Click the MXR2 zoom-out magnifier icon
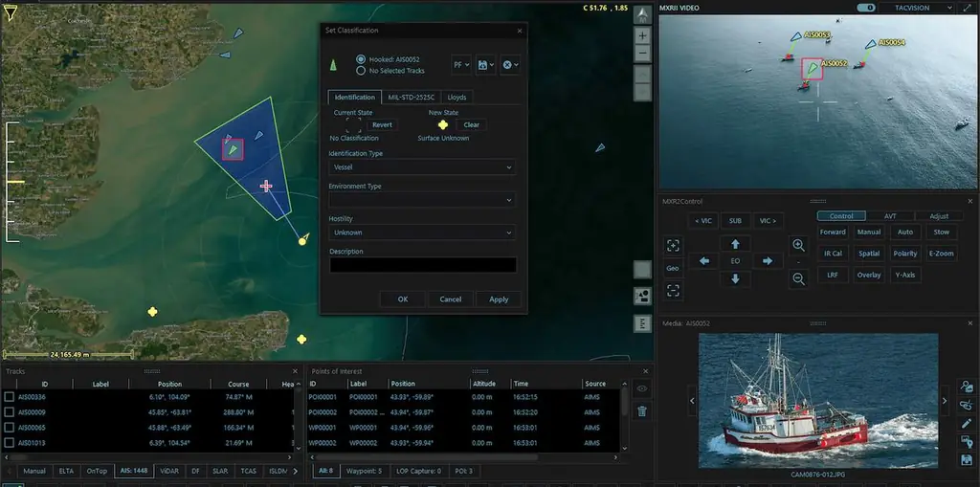The image size is (980, 487). tap(798, 279)
